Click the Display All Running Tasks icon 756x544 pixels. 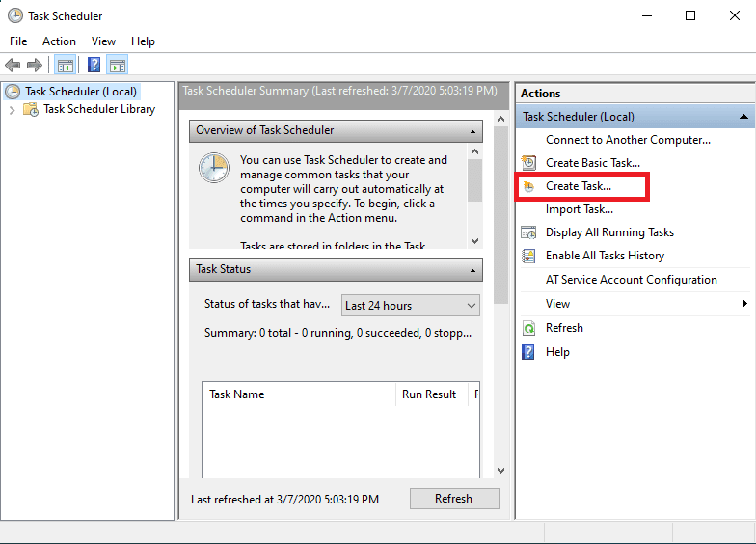pos(528,232)
